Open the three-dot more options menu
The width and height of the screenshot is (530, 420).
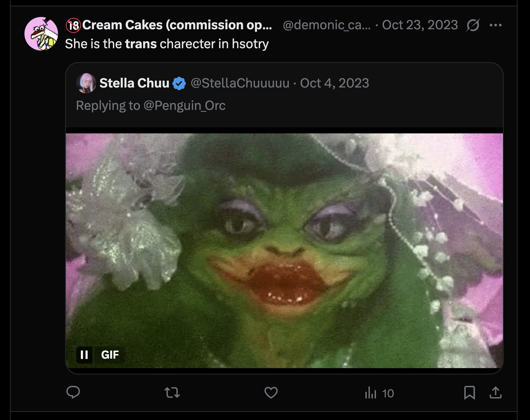[x=495, y=25]
